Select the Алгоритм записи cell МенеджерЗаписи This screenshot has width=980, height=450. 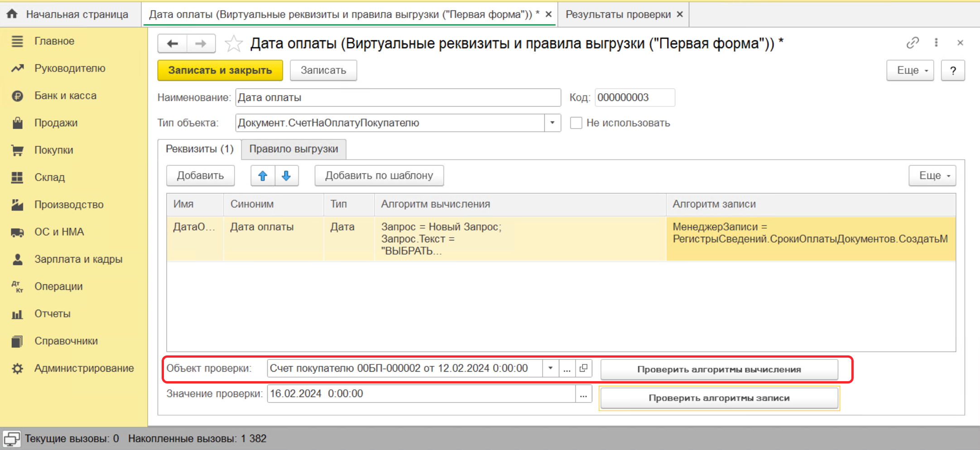[811, 239]
